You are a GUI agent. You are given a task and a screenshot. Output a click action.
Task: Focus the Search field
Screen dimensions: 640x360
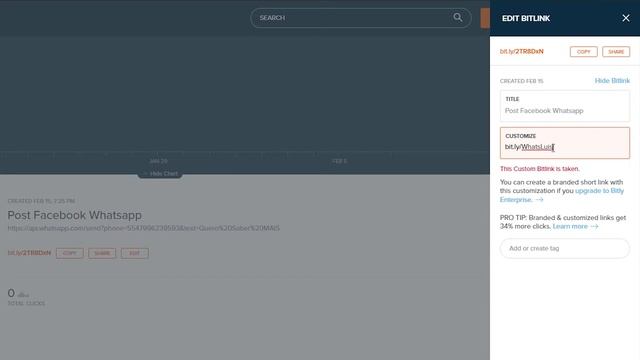361,18
